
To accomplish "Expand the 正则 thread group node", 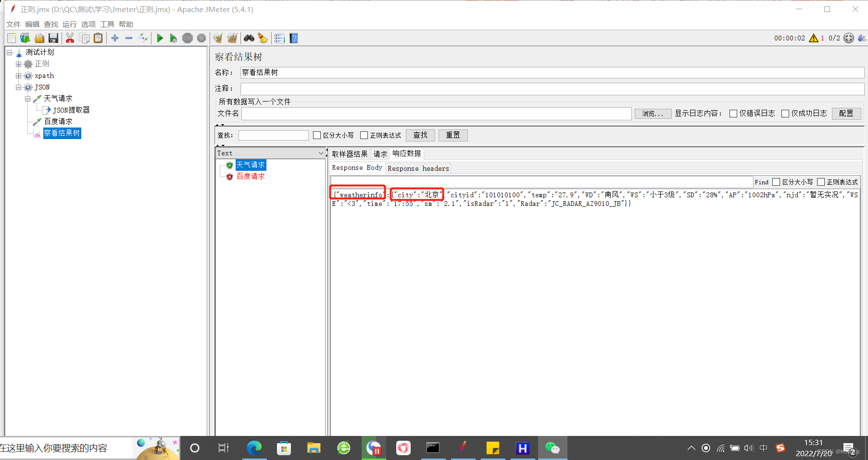I will [x=18, y=64].
